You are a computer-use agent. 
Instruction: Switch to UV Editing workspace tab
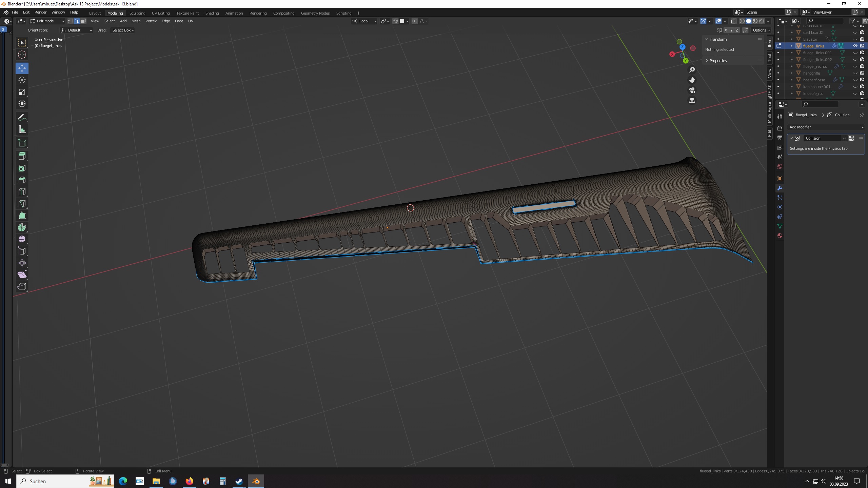(160, 13)
